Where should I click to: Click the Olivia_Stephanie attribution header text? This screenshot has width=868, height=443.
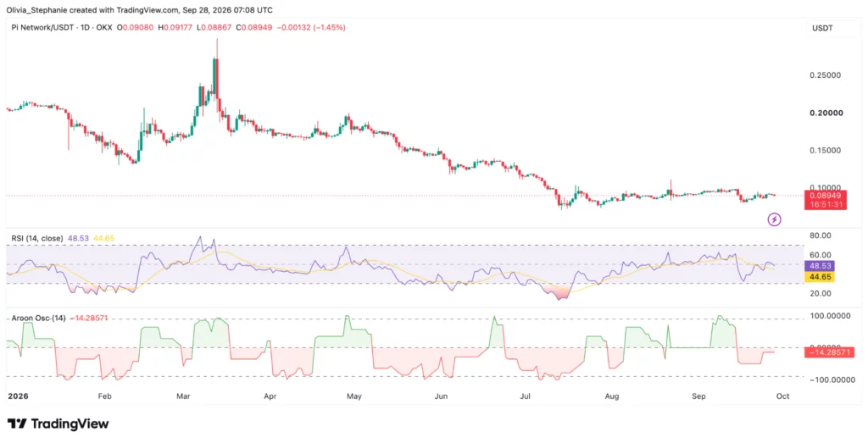(140, 10)
